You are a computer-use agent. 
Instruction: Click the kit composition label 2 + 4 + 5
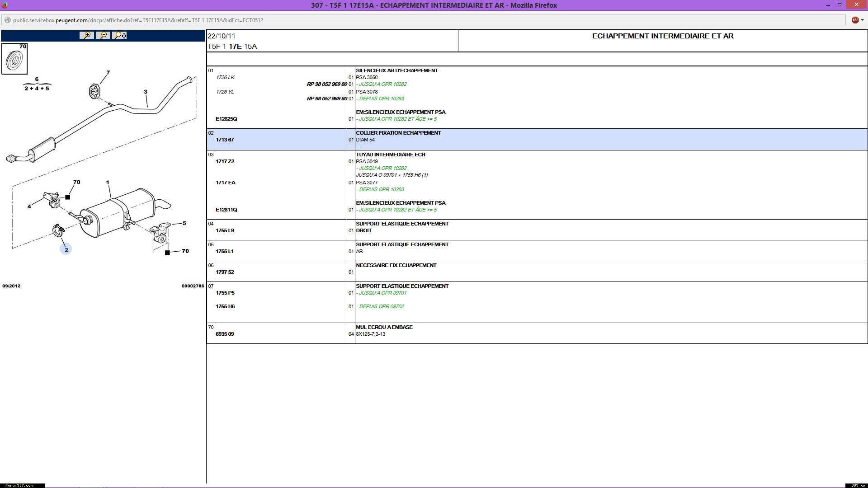(x=37, y=89)
